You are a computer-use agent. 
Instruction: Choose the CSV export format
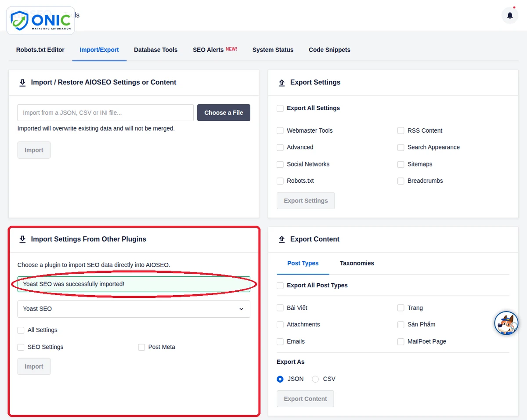click(315, 379)
